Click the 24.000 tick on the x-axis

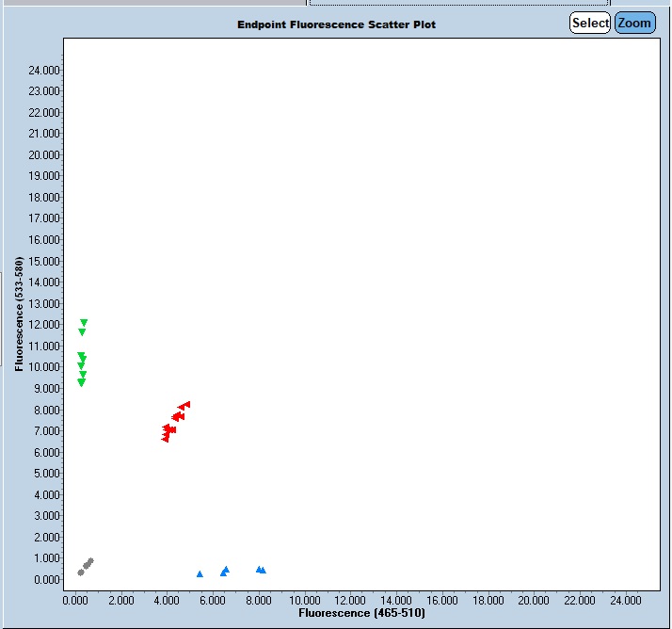[626, 599]
